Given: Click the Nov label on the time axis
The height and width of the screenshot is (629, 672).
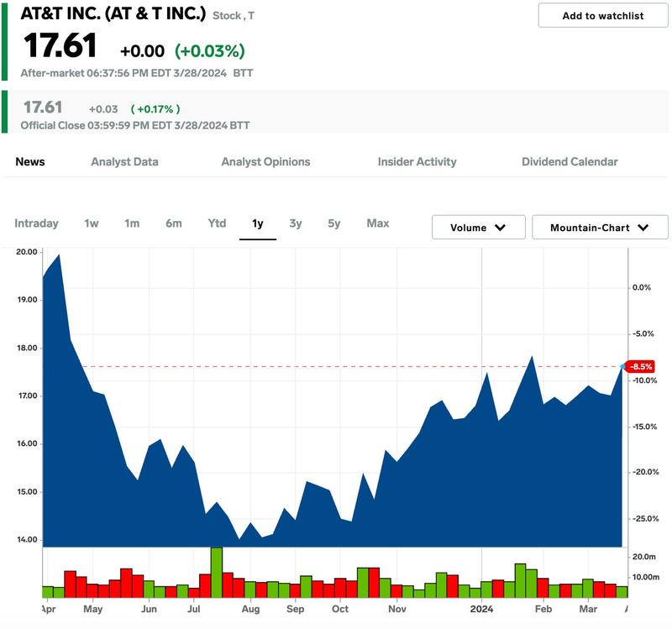Looking at the screenshot, I should pyautogui.click(x=397, y=609).
